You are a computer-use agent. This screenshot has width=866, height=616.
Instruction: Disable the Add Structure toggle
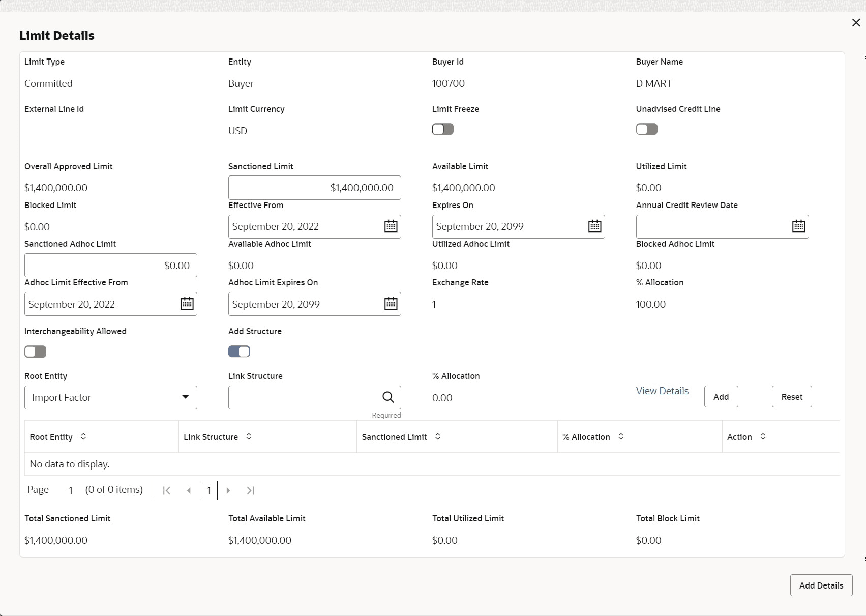[x=239, y=351]
